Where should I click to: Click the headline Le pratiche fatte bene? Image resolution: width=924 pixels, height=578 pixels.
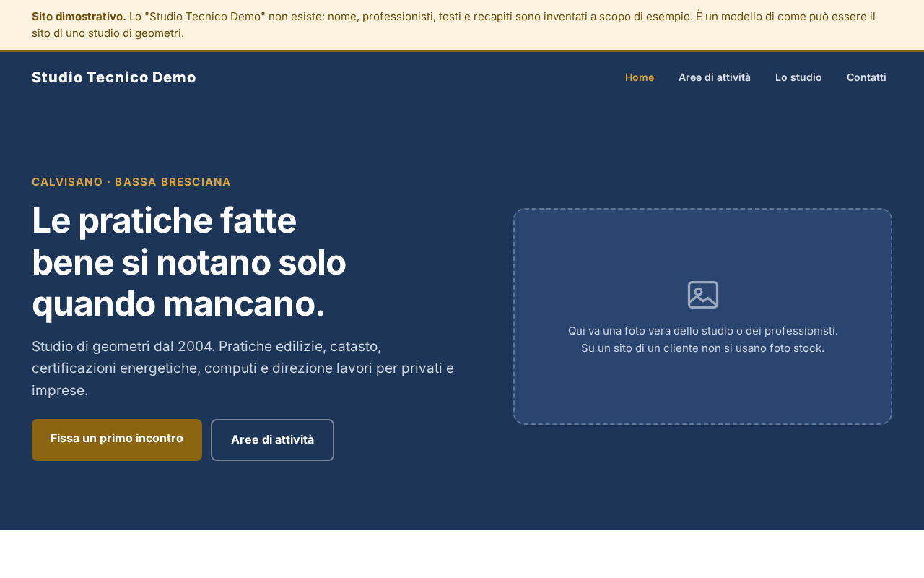[x=189, y=262]
